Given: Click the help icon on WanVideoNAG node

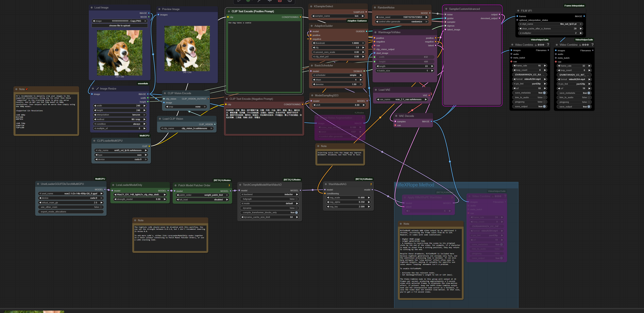Looking at the screenshot, I should (371, 184).
